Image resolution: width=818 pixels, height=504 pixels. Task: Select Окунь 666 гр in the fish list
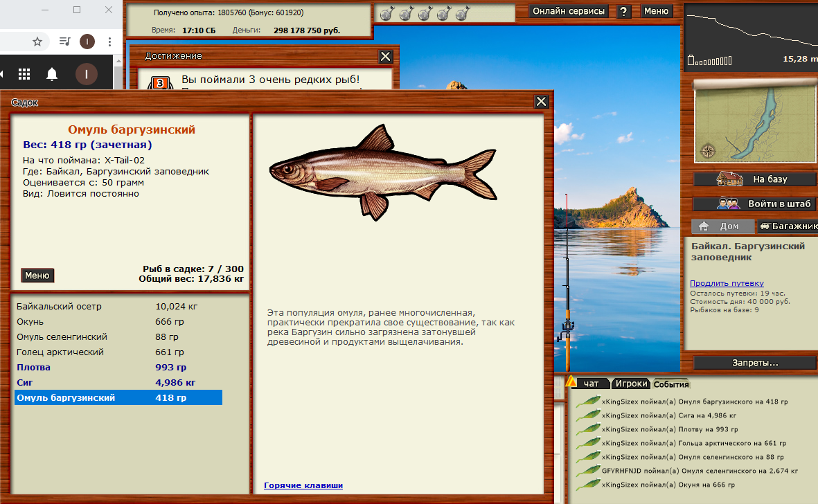click(x=118, y=322)
